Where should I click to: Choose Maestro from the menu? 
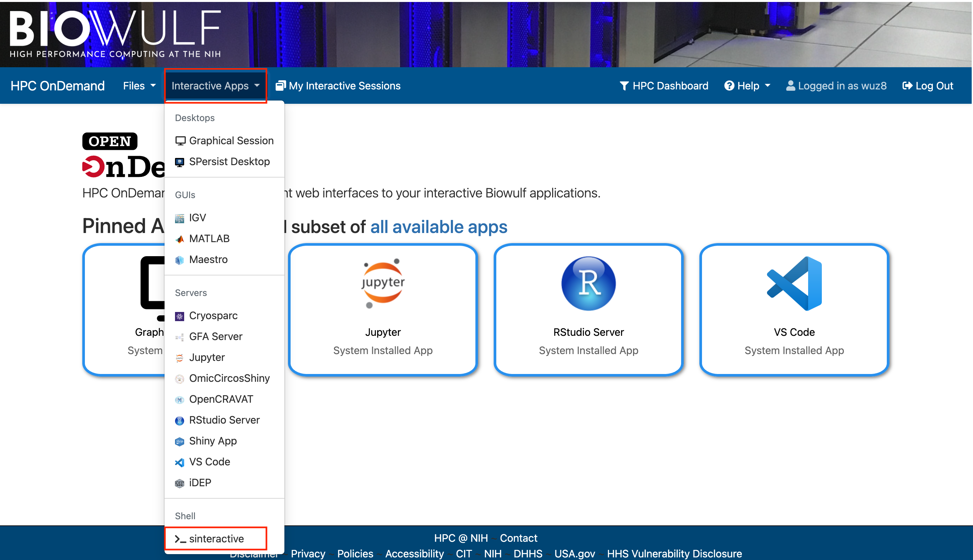coord(224,260)
